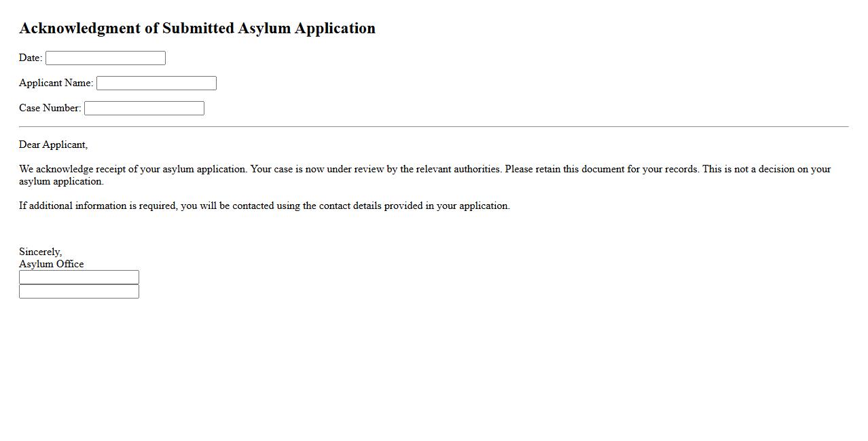Image resolution: width=868 pixels, height=441 pixels.
Task: Click the wrapped line "asylum application." in the first paragraph
Action: [x=61, y=181]
